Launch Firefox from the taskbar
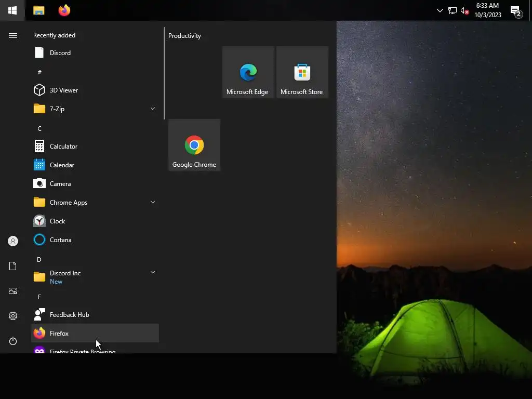Screen dimensions: 532x399 (64, 10)
